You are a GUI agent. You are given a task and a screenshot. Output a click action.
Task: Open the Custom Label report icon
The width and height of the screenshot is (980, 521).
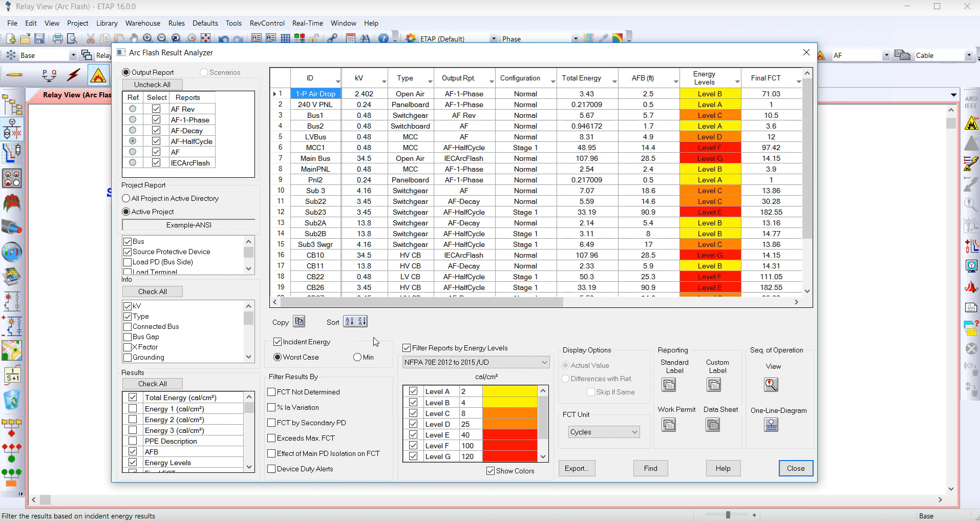(x=714, y=385)
